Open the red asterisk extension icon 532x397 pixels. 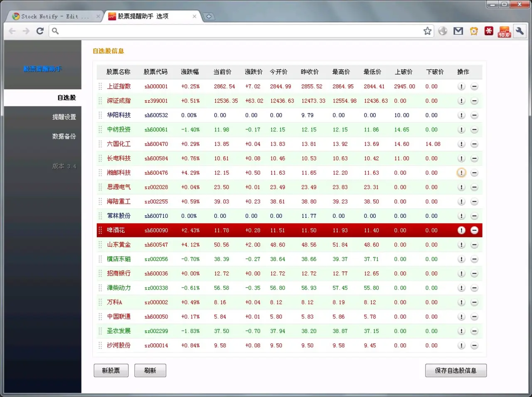[x=489, y=31]
